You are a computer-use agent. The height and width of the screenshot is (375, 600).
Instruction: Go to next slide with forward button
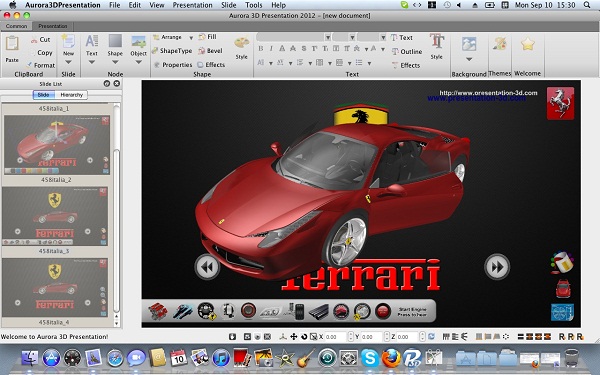pos(497,267)
